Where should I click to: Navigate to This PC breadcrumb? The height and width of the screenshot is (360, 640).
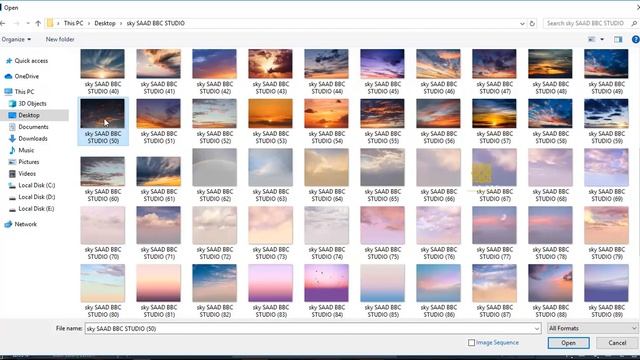tap(73, 23)
